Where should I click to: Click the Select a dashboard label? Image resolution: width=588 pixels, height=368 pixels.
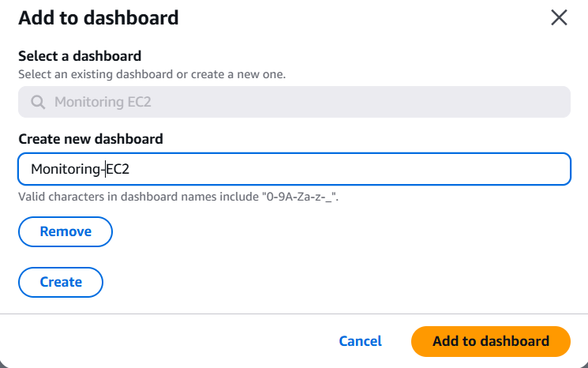tap(80, 56)
